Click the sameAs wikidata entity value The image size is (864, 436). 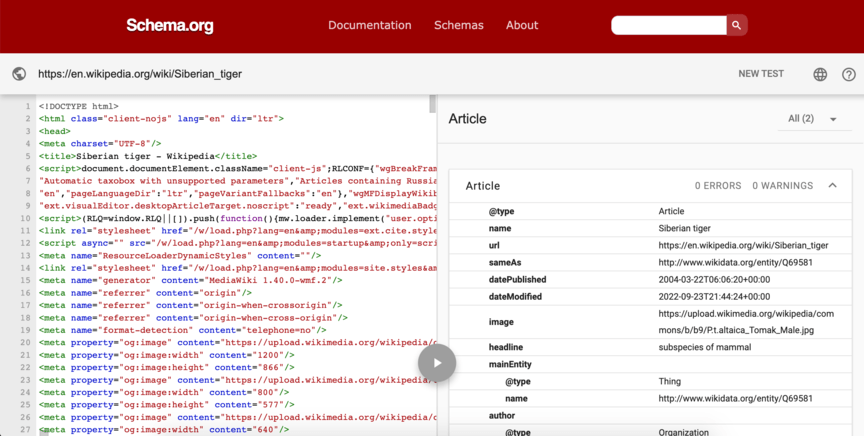[x=736, y=262]
